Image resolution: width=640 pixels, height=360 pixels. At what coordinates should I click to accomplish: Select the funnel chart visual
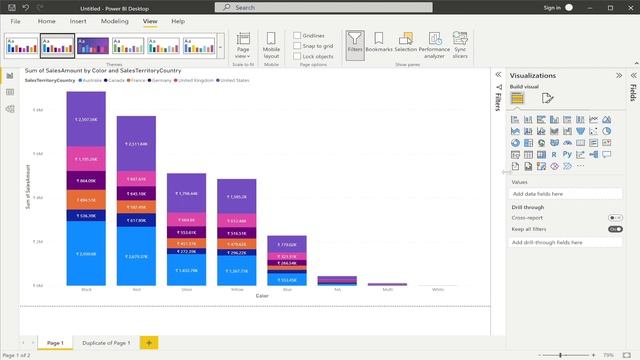580,131
